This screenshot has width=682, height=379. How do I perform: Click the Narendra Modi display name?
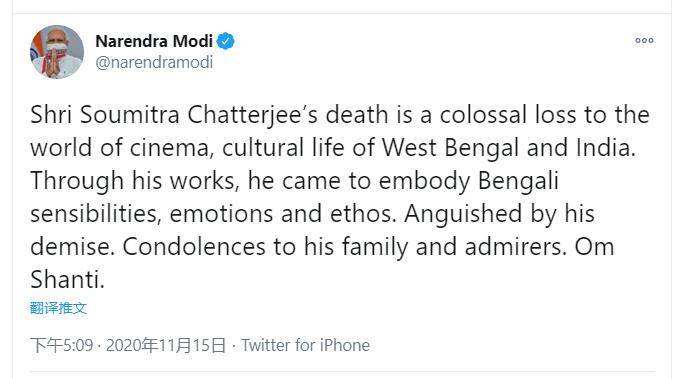point(154,41)
